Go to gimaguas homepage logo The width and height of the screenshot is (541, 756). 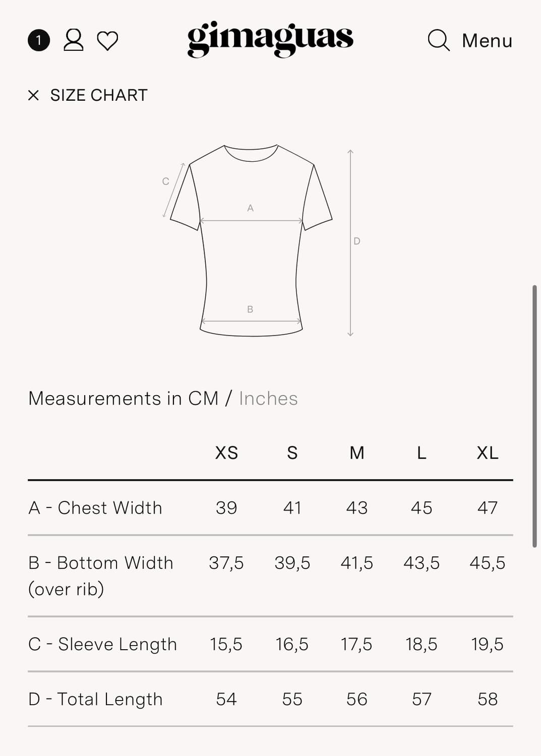[270, 39]
